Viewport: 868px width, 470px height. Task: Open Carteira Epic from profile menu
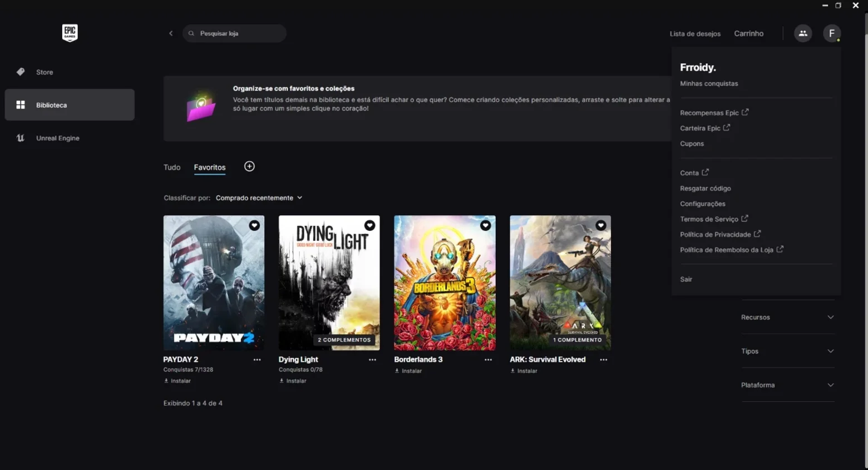tap(705, 128)
